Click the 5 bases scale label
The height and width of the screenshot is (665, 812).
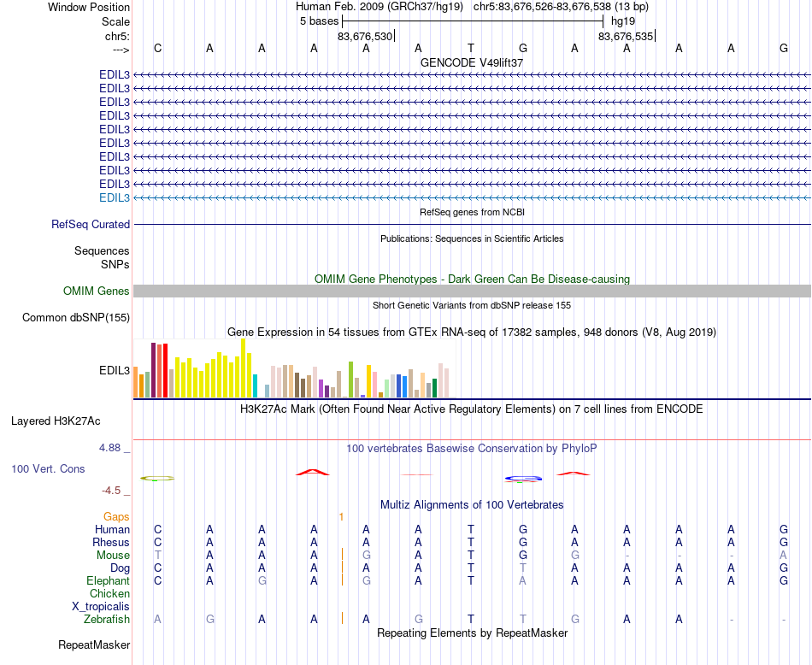[319, 21]
